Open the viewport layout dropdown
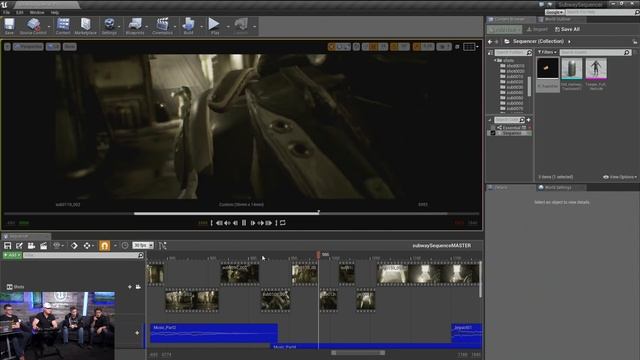Viewport: 640px width, 360px height. click(471, 47)
